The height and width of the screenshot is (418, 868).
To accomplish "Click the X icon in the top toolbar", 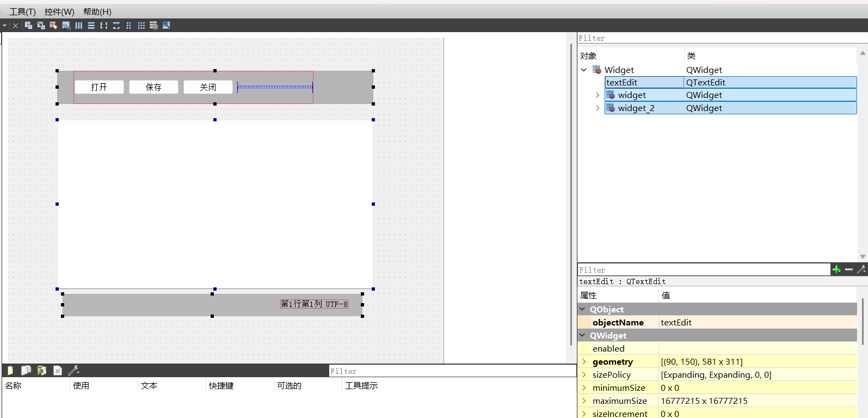I will point(16,25).
